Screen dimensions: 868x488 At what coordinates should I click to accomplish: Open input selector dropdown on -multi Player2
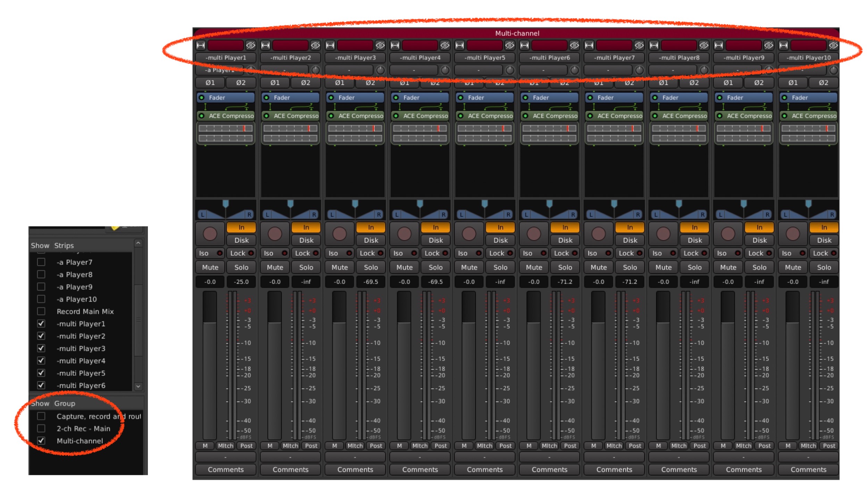coord(285,70)
